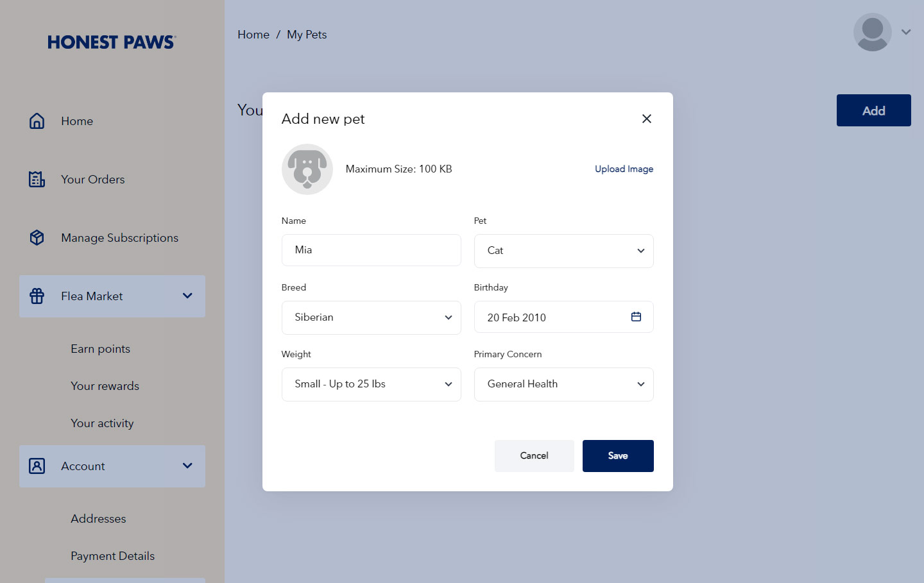Click the Upload Image link
Viewport: 924px width, 583px height.
624,169
